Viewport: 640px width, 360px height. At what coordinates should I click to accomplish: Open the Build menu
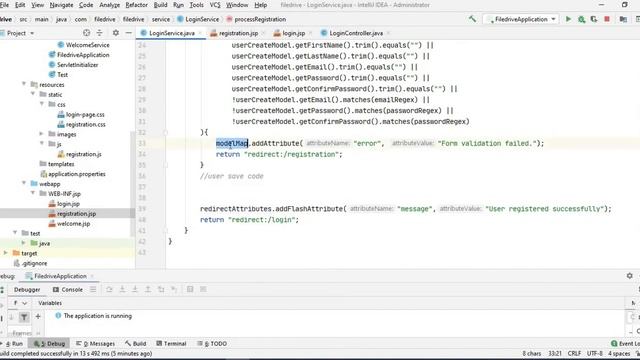(160, 5)
